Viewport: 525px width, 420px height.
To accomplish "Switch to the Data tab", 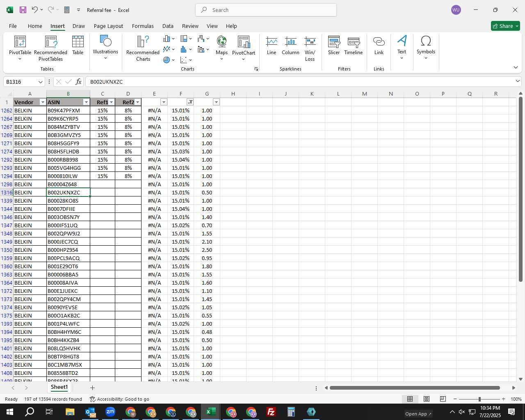I will 168,26.
